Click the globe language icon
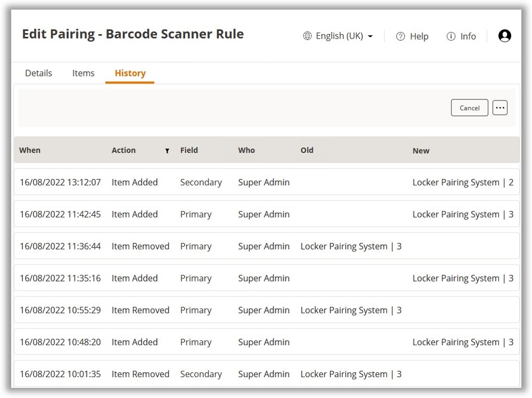Screen dimensions: 532x398 [307, 36]
